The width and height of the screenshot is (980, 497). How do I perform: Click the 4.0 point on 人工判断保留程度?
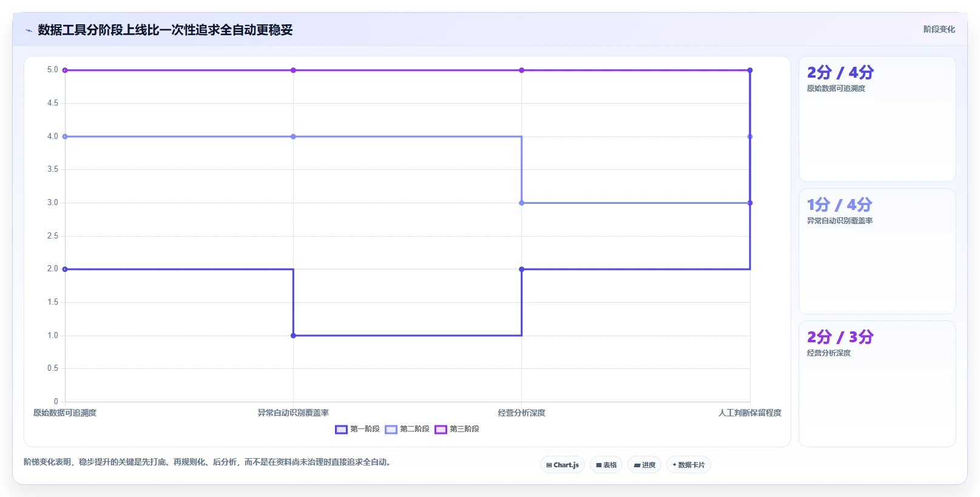(x=750, y=137)
